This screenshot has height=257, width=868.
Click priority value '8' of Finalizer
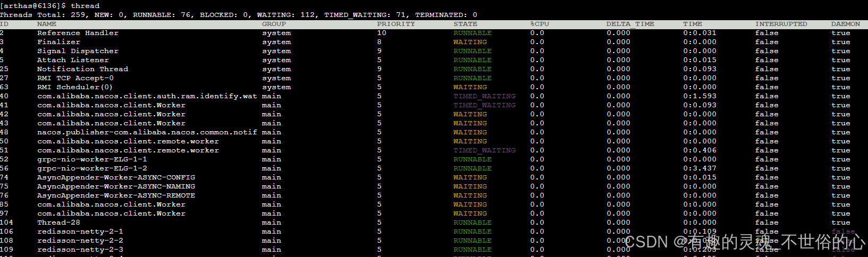point(380,42)
